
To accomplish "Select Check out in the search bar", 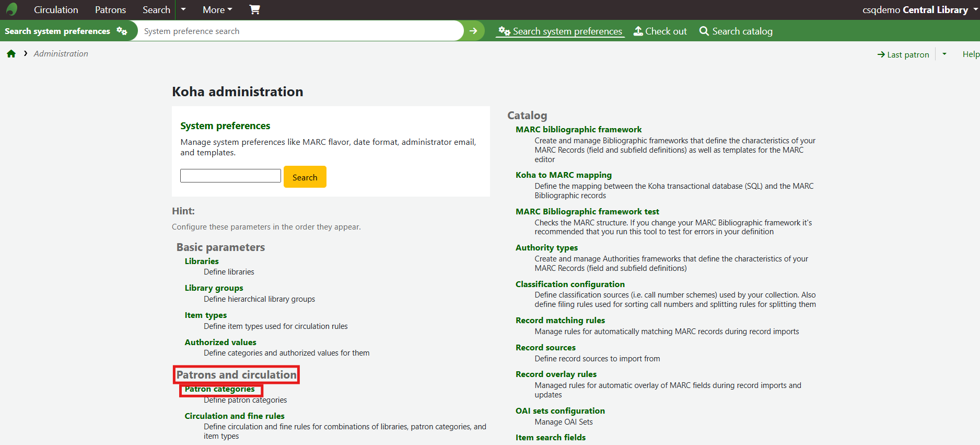I will tap(660, 31).
